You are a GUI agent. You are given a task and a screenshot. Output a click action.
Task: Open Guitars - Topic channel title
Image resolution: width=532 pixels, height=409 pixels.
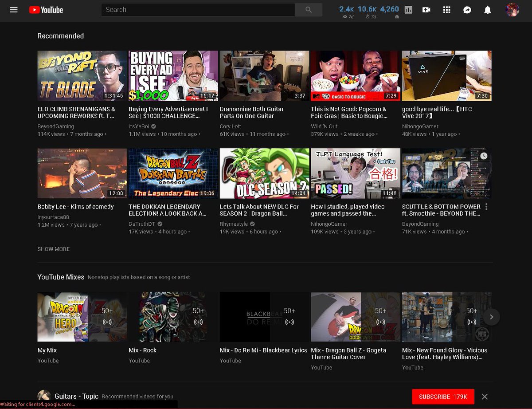(76, 396)
